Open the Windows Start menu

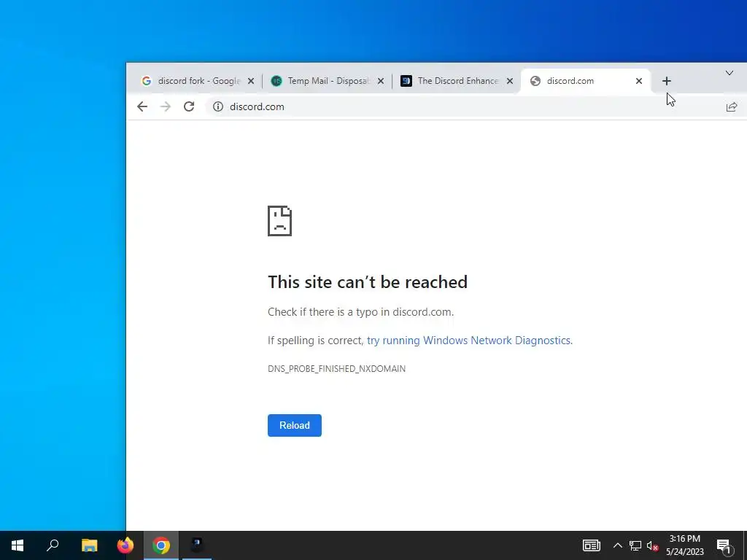click(18, 545)
